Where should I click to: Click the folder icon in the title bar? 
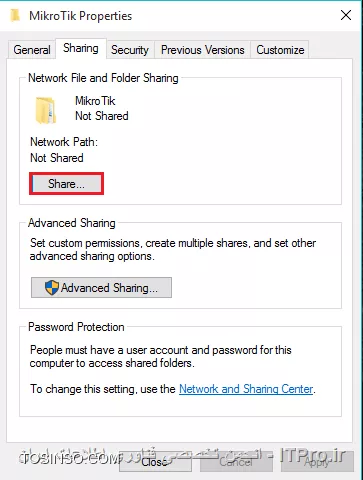point(15,16)
